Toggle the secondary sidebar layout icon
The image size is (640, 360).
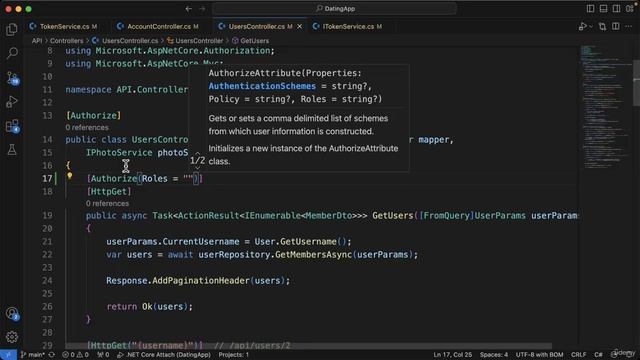616,9
